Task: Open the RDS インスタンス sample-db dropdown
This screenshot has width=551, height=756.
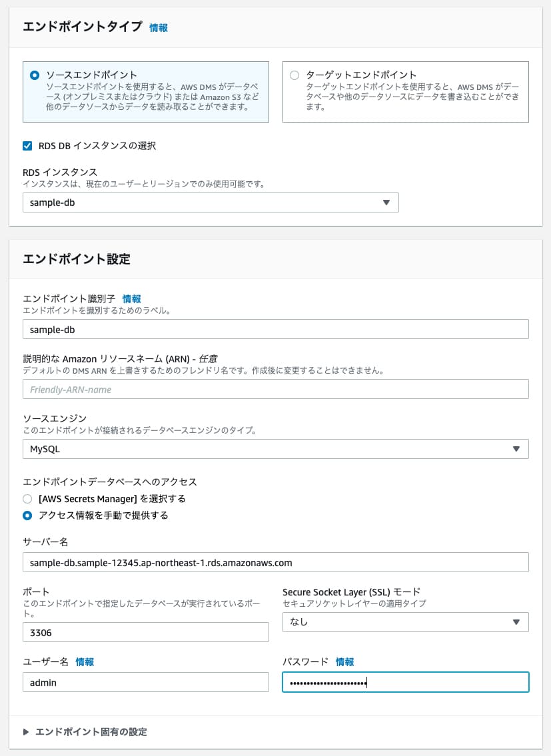Action: tap(210, 202)
